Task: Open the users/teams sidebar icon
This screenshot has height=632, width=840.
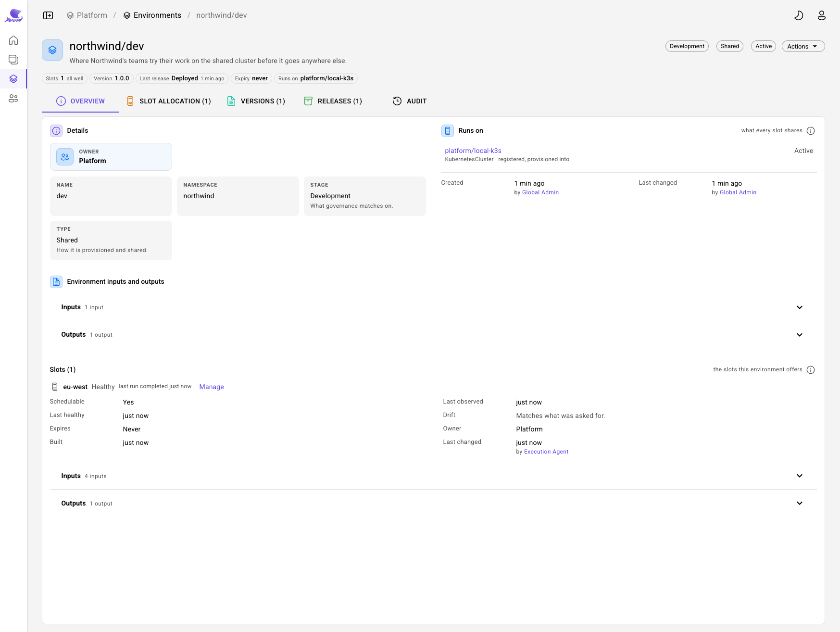Action: click(13, 98)
